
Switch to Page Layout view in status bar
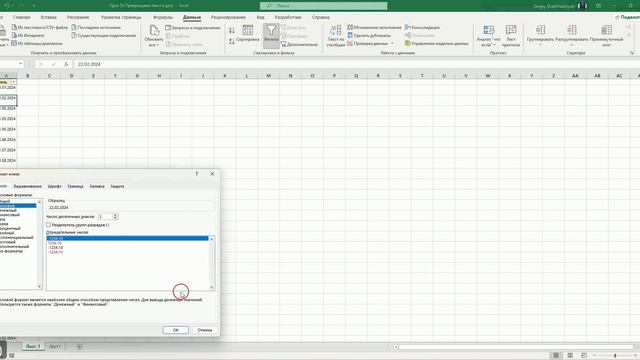[x=570, y=356]
